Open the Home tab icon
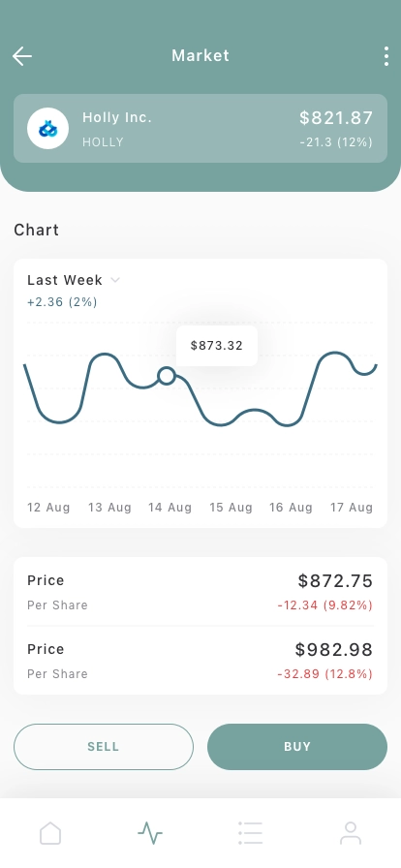This screenshot has height=868, width=401. coord(50,832)
